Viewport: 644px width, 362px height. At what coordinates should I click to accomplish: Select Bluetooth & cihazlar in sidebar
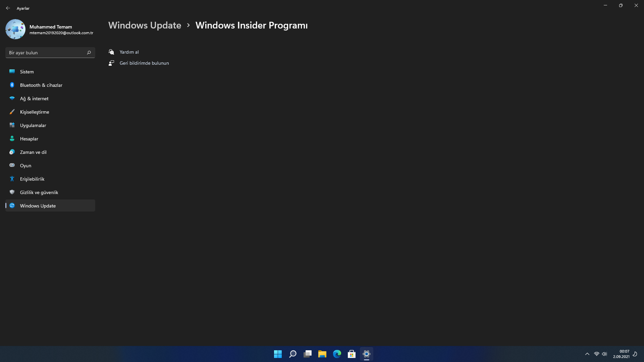pos(41,85)
